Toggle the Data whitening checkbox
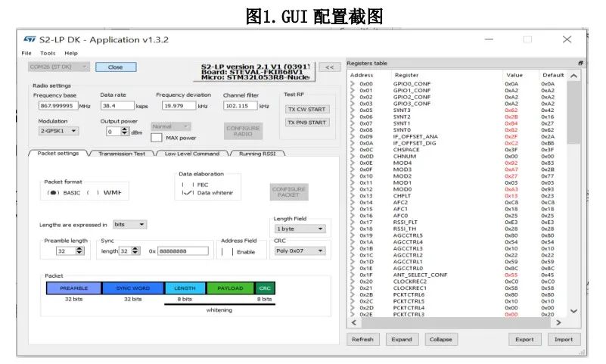This screenshot has height=364, width=606. click(188, 192)
